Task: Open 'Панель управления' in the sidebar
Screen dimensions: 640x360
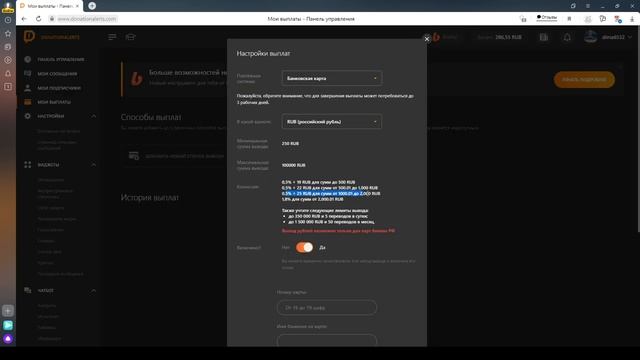Action: click(60, 60)
